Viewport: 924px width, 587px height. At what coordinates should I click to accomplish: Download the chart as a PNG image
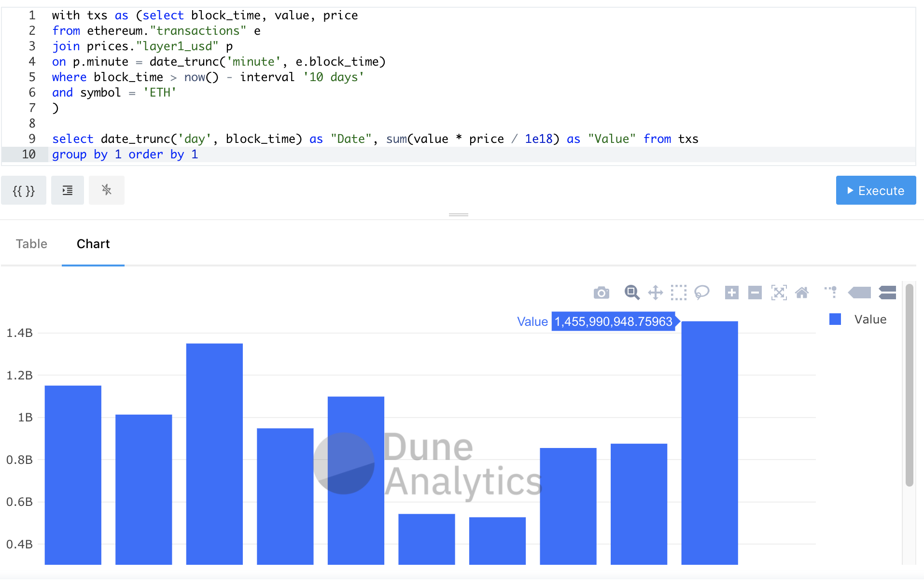[602, 293]
